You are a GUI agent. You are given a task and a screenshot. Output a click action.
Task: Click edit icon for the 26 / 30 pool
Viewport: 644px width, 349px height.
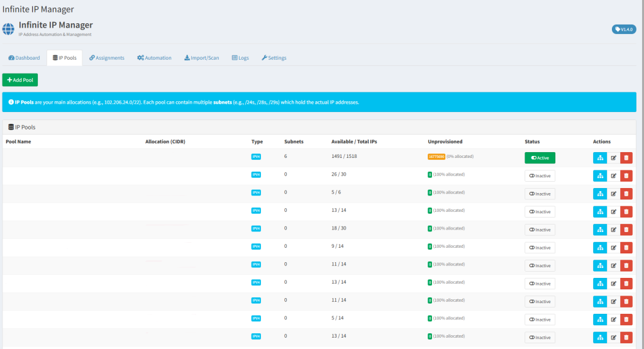[614, 176]
